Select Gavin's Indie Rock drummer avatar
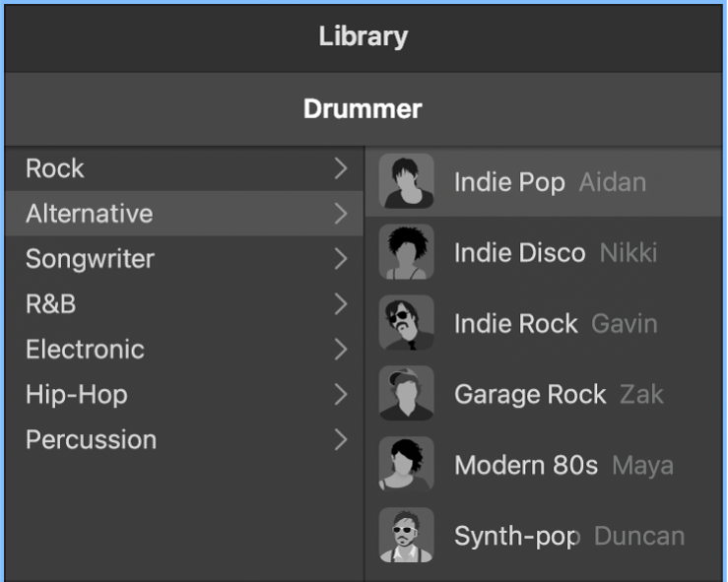The height and width of the screenshot is (582, 728). 406,323
